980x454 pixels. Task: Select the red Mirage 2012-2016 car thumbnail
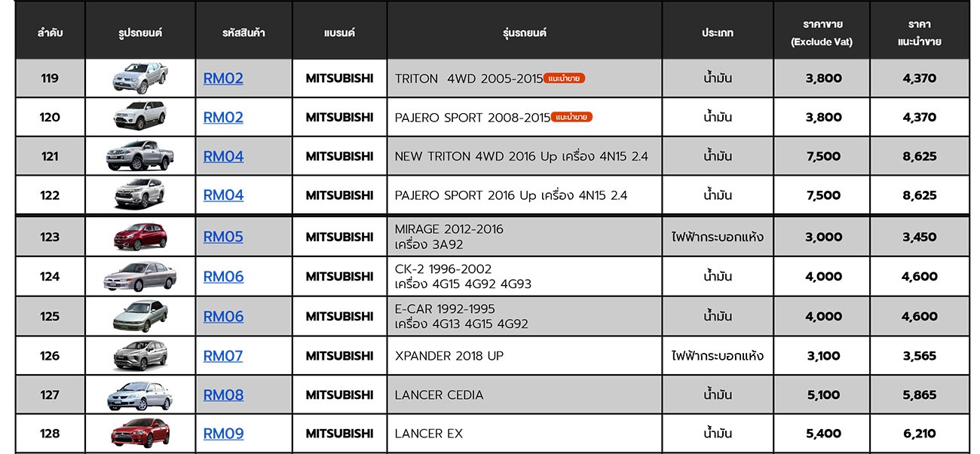(x=139, y=237)
